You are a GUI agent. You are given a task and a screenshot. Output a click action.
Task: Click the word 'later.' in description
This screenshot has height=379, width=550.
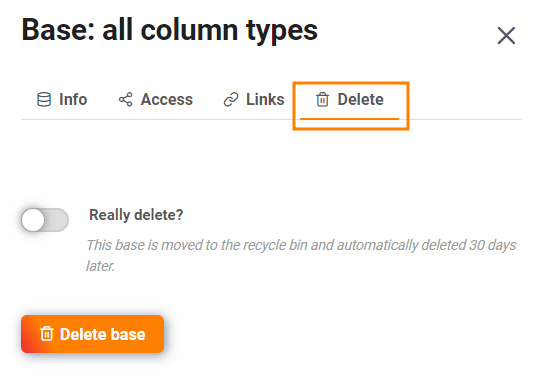pyautogui.click(x=100, y=266)
